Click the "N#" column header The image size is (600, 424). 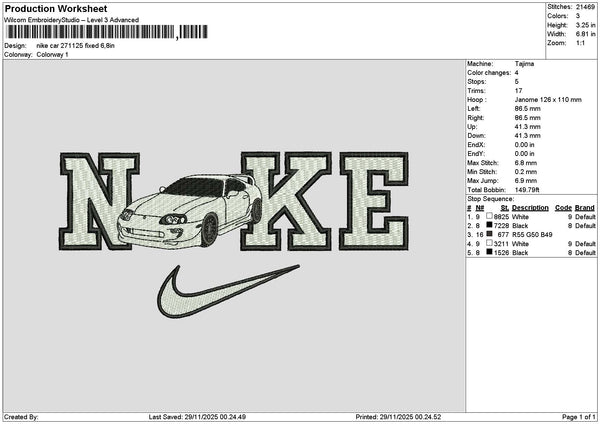coord(479,208)
